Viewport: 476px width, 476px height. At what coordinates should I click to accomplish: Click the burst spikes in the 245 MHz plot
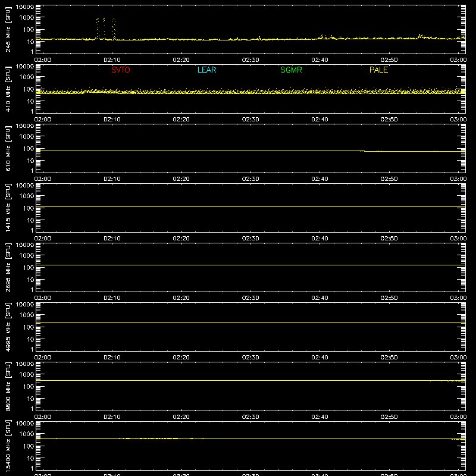point(106,29)
